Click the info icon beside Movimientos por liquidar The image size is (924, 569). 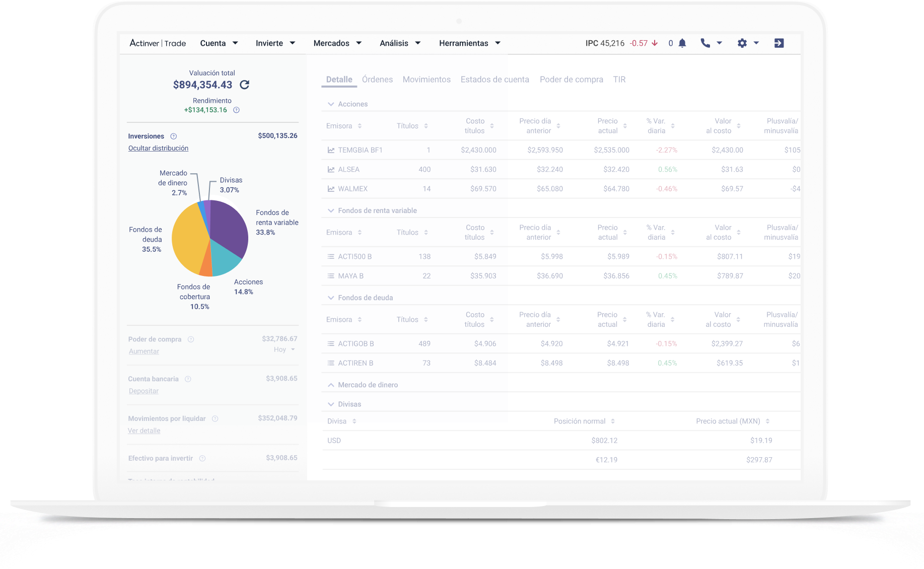point(215,418)
